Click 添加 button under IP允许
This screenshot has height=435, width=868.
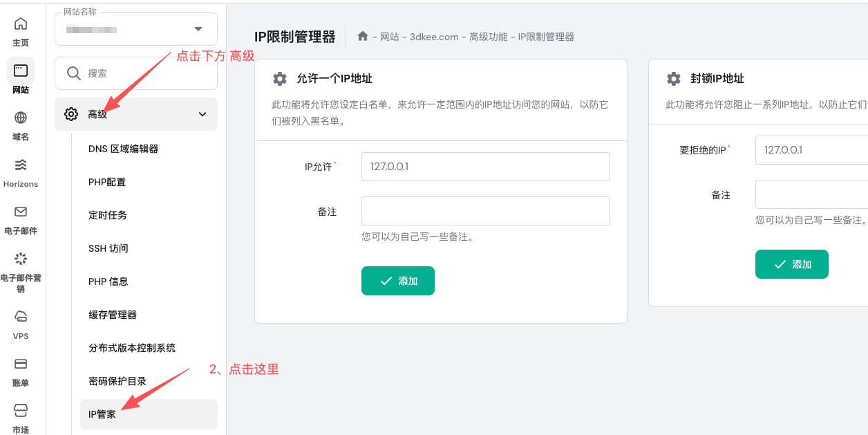(397, 281)
